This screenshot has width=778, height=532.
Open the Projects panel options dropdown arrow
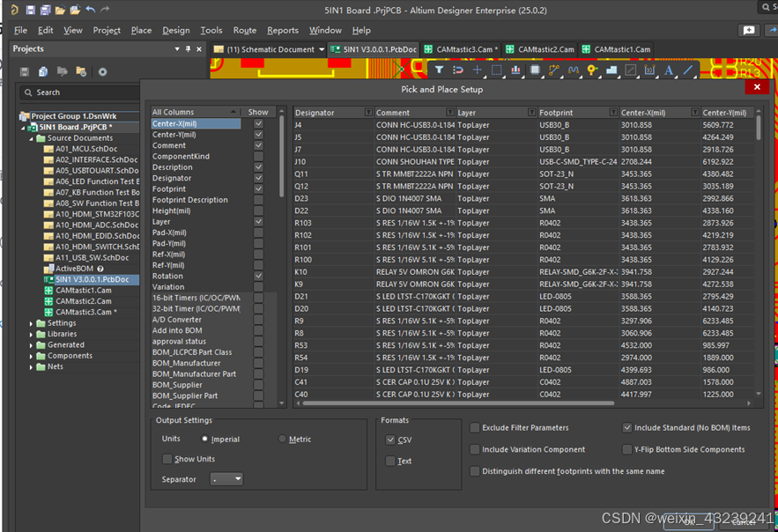coord(177,48)
